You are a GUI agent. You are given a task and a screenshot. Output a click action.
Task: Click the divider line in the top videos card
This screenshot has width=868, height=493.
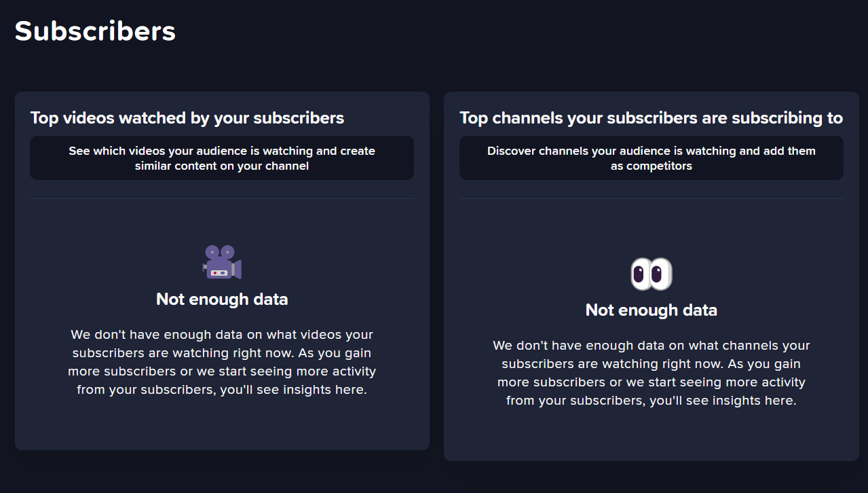click(222, 199)
